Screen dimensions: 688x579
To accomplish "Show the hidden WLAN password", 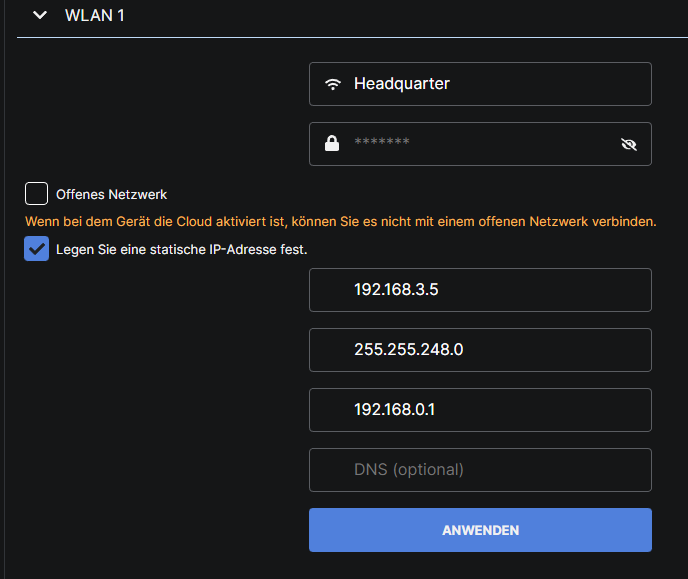I will (x=628, y=144).
